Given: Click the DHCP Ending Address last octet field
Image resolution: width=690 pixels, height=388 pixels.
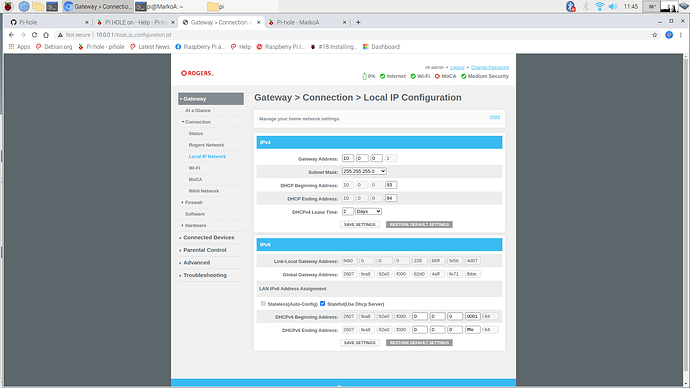Looking at the screenshot, I should click(391, 198).
